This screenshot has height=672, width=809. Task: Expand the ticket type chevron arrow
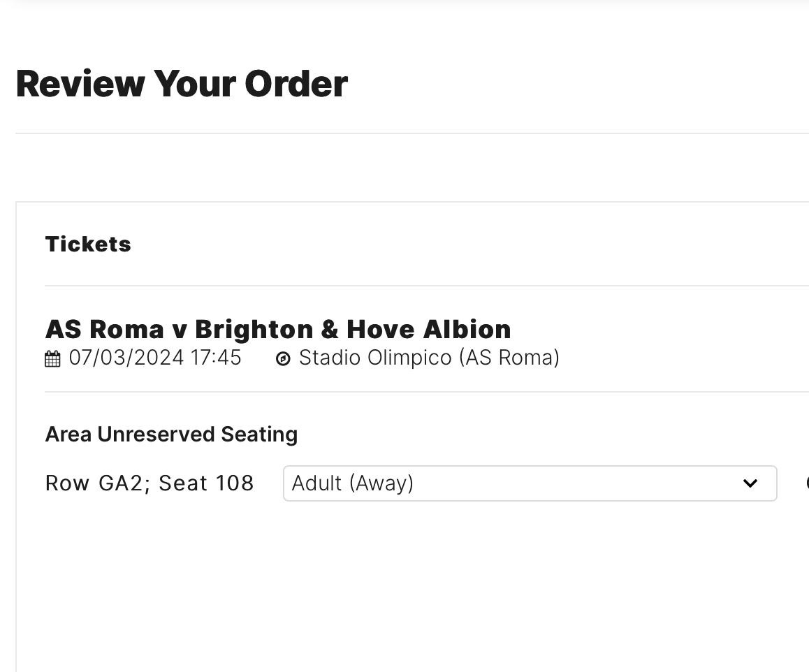[750, 483]
